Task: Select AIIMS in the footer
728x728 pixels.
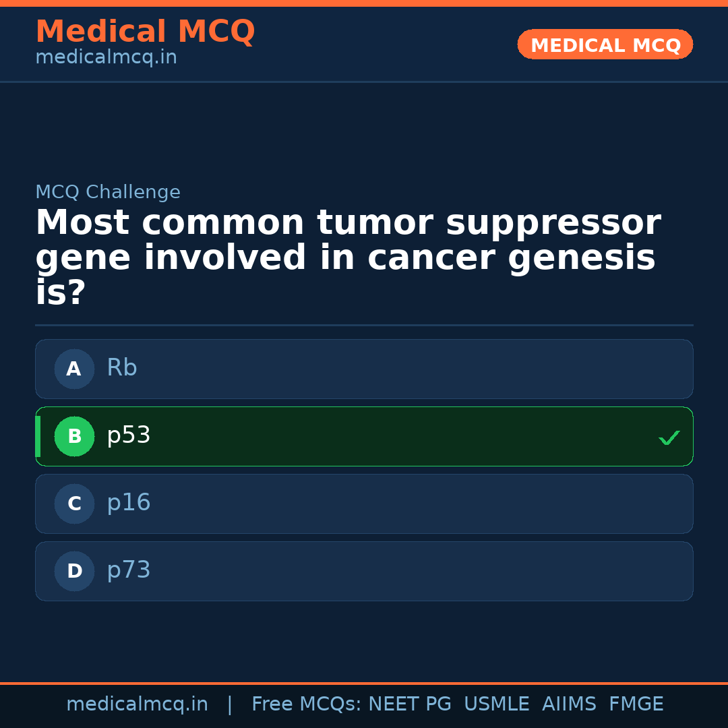Action: point(569,704)
